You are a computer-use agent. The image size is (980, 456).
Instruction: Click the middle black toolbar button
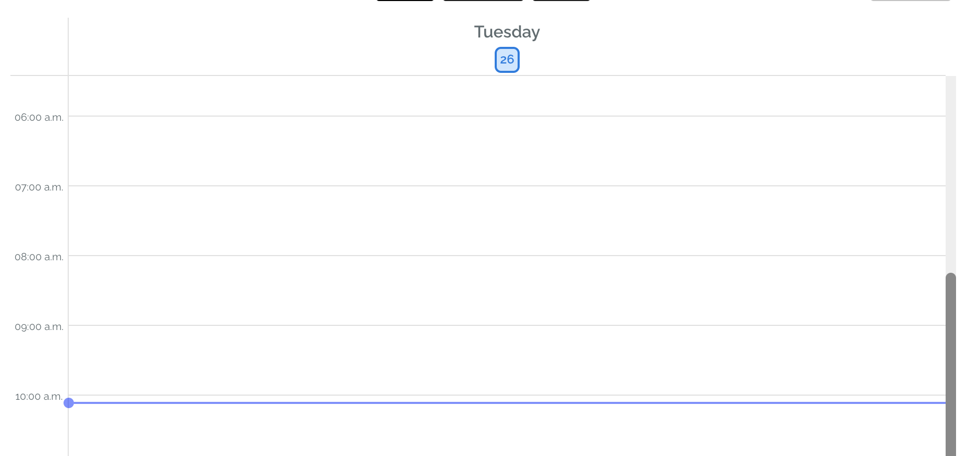[483, 2]
